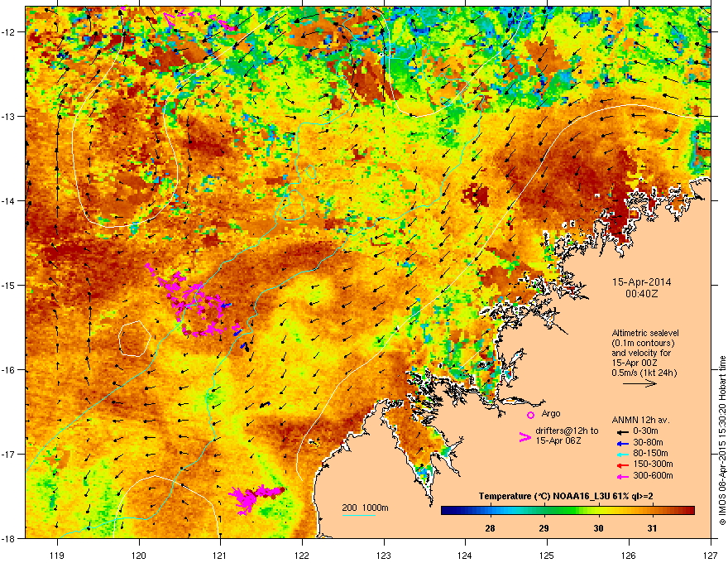Click the latitude axis label -17

(9, 454)
